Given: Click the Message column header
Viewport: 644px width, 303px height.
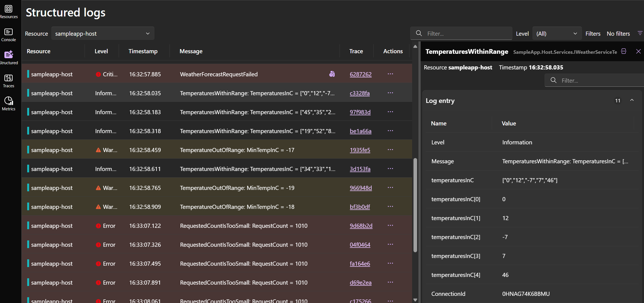Looking at the screenshot, I should tap(191, 51).
